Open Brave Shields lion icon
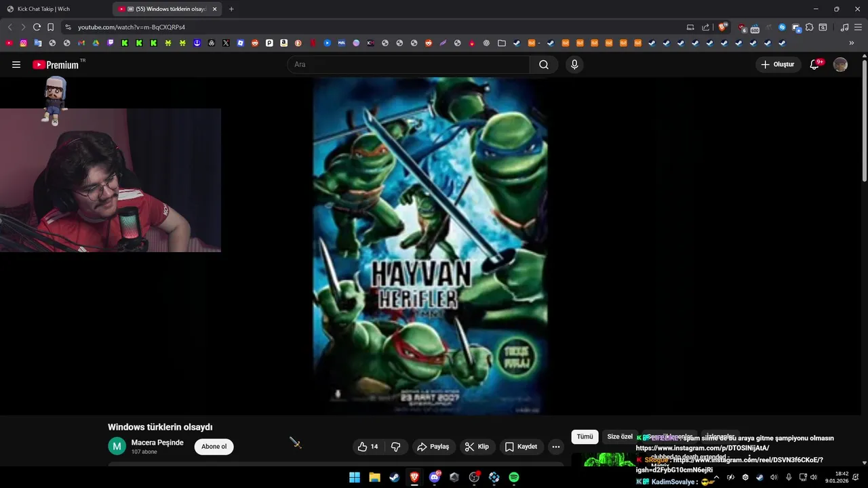Viewport: 868px width, 488px height. pos(722,27)
